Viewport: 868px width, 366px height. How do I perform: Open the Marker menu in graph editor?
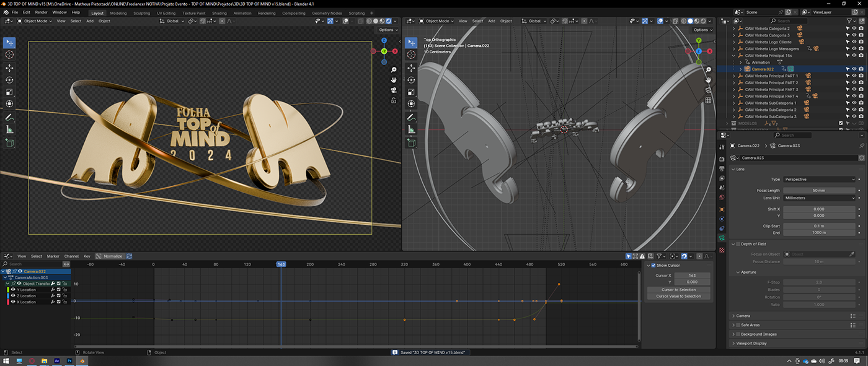point(53,256)
